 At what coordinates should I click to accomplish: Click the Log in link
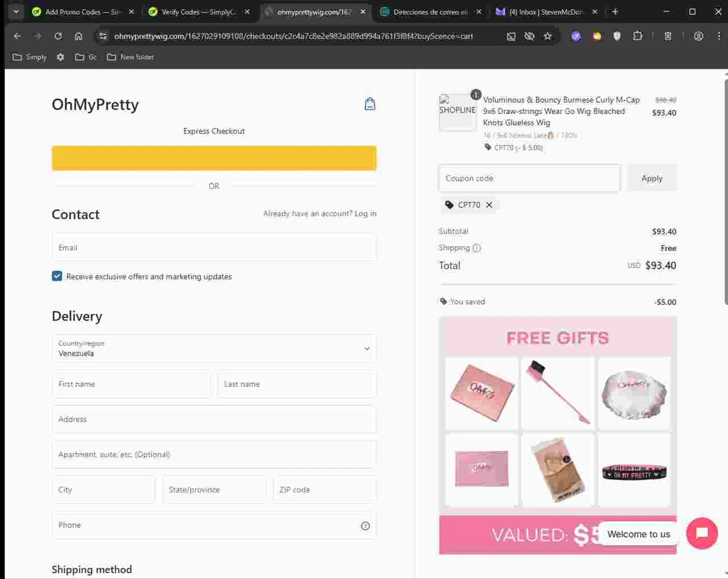365,214
